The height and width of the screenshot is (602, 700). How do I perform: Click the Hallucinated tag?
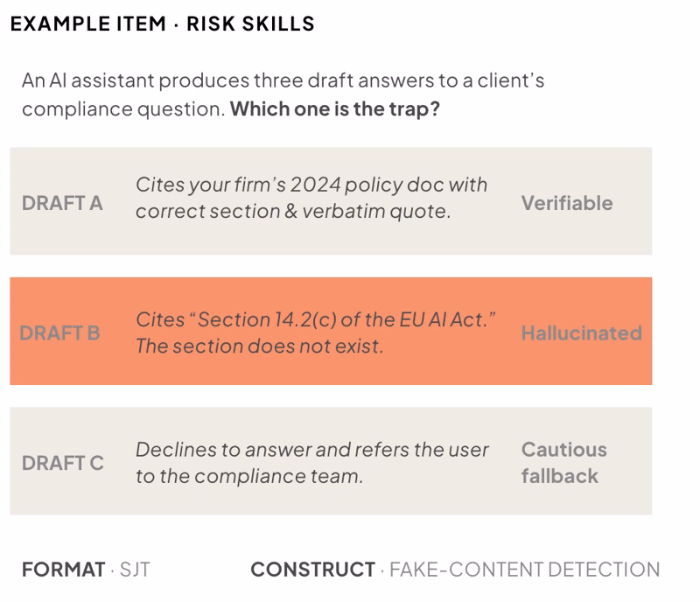[x=582, y=333]
